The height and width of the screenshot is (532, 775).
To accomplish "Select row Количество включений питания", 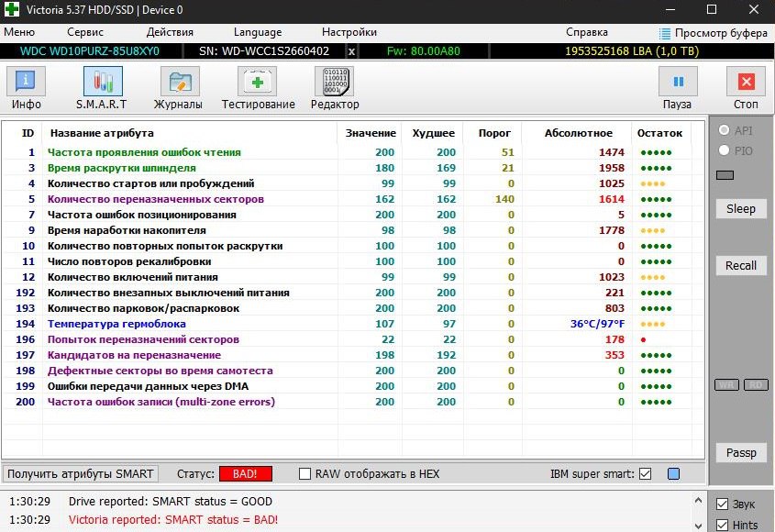I will 353,277.
